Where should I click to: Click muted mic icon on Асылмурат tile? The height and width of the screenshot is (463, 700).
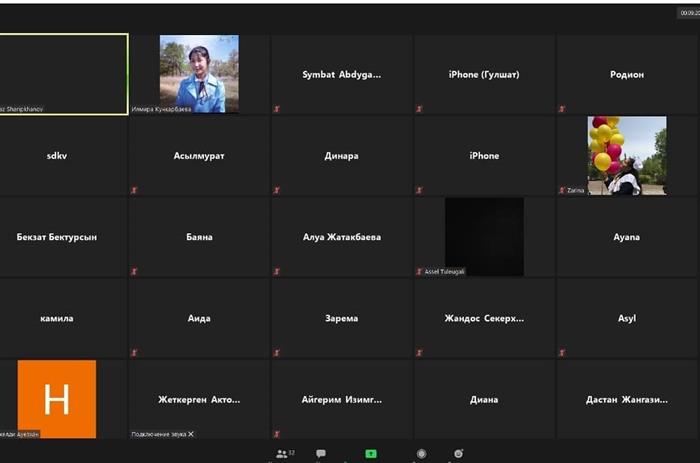(134, 190)
